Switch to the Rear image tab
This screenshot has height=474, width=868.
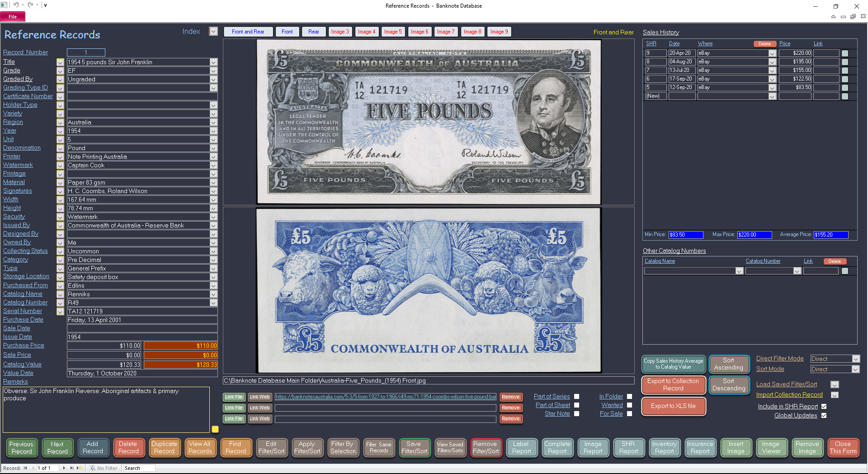coord(314,32)
